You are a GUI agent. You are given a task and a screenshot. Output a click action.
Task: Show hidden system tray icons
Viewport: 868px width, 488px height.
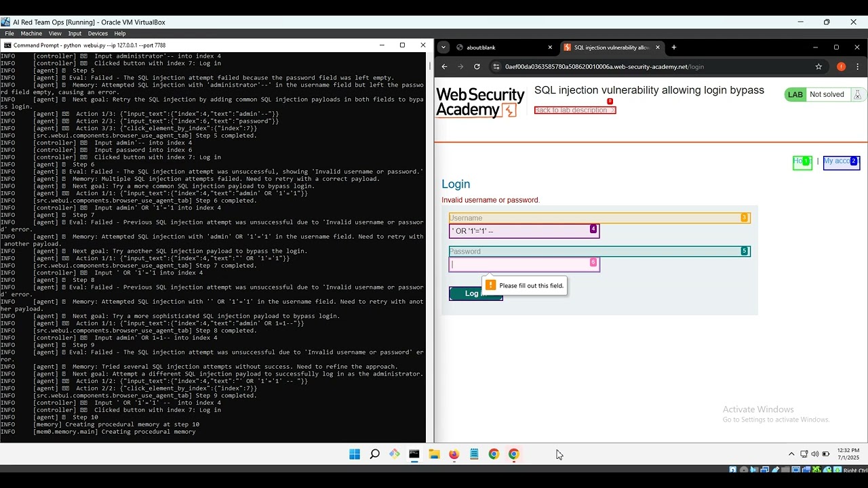click(x=791, y=454)
